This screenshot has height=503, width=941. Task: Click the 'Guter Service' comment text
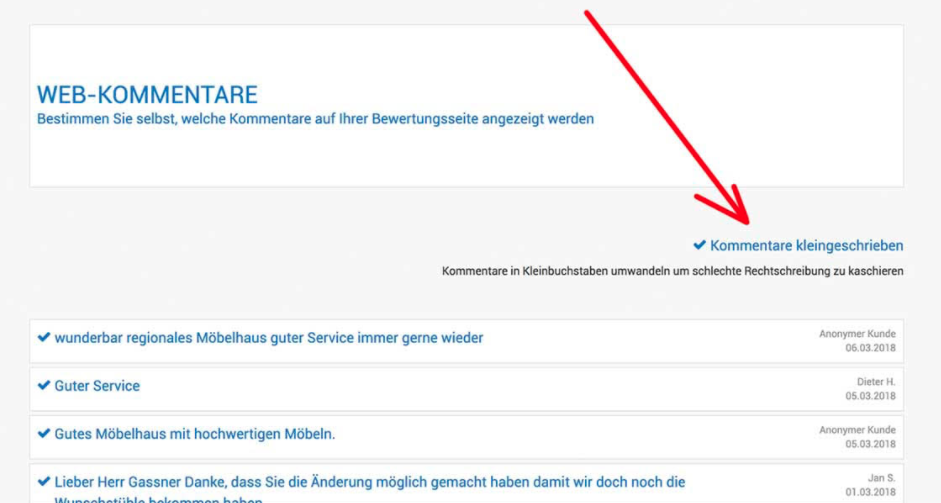click(x=97, y=386)
